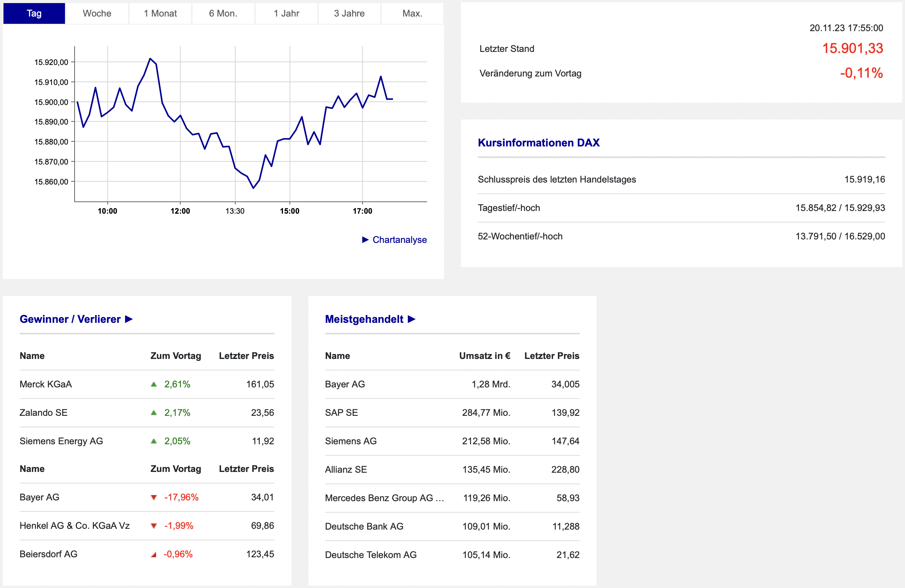The height and width of the screenshot is (588, 905).
Task: Click the 123,45 price for Beiersdorf
Action: click(260, 554)
